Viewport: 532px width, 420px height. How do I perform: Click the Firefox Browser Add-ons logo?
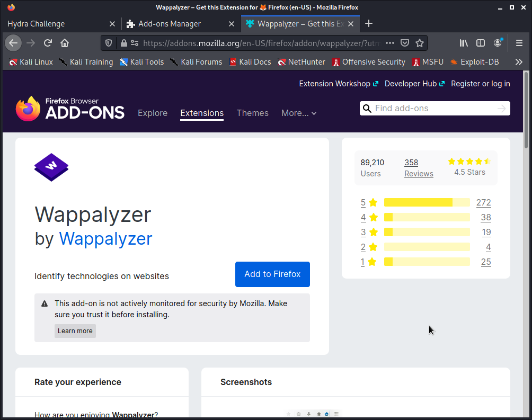coord(70,109)
